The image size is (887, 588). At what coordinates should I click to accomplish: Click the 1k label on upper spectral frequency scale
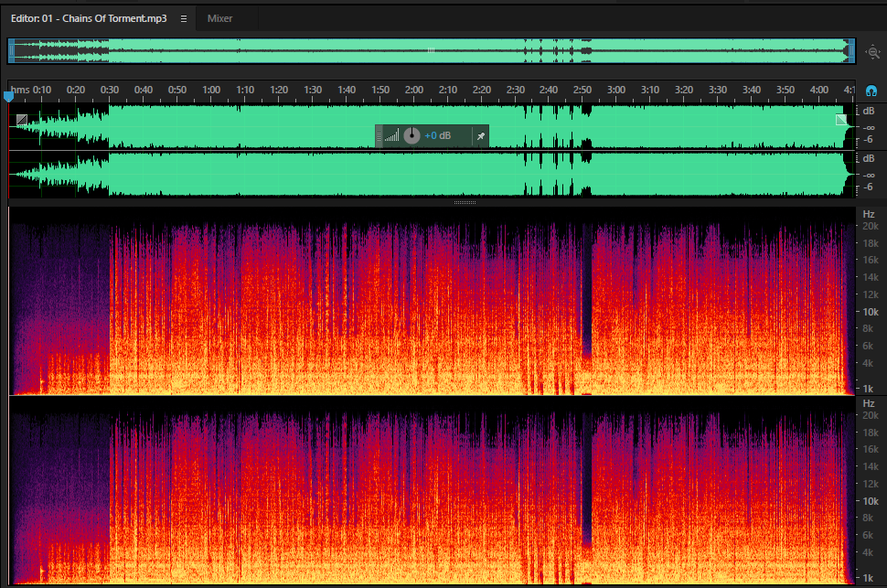(868, 389)
